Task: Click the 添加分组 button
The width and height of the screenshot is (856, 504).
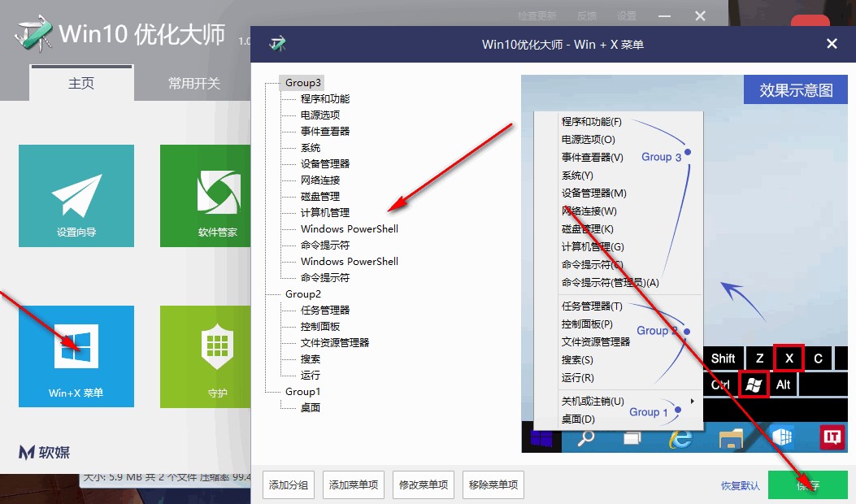Action: coord(289,484)
